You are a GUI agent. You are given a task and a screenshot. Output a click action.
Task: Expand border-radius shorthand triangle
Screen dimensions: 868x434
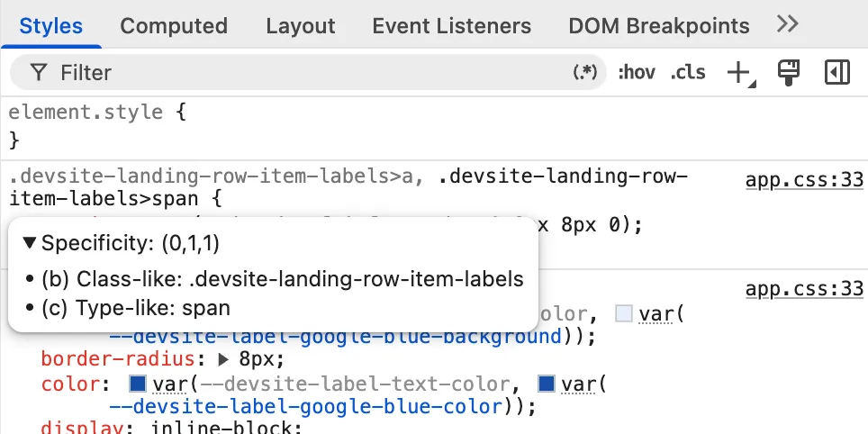pyautogui.click(x=223, y=360)
